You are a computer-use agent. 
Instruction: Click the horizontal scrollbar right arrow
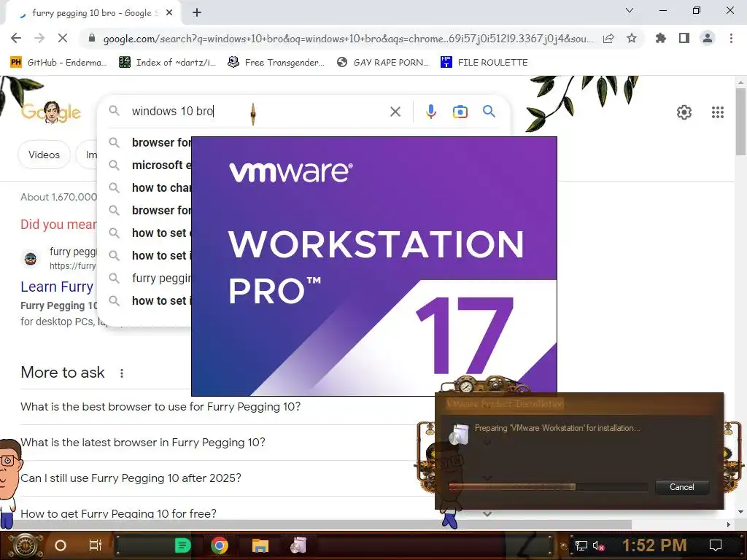click(728, 524)
